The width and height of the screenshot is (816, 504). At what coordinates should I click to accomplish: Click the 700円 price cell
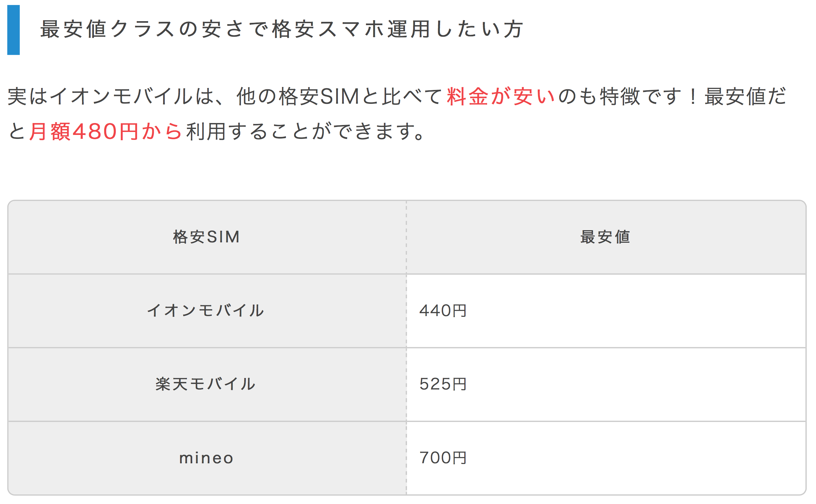[x=606, y=458]
